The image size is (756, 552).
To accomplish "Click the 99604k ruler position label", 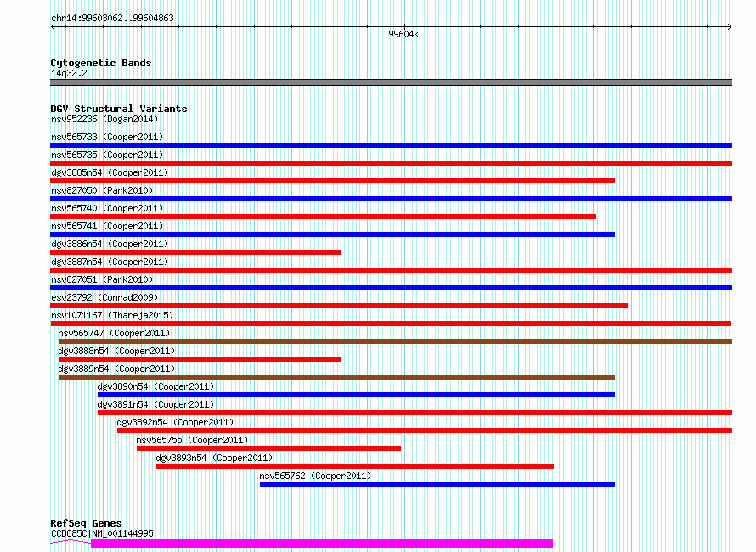I will point(403,34).
